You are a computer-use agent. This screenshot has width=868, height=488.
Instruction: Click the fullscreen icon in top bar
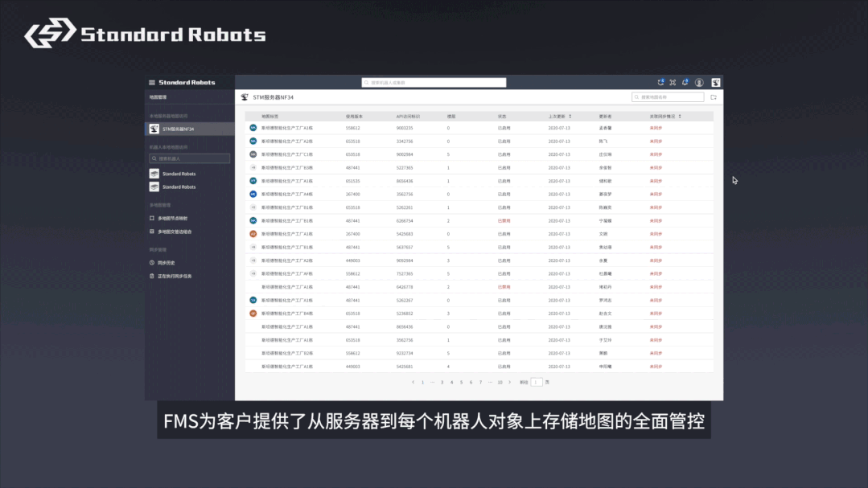673,82
